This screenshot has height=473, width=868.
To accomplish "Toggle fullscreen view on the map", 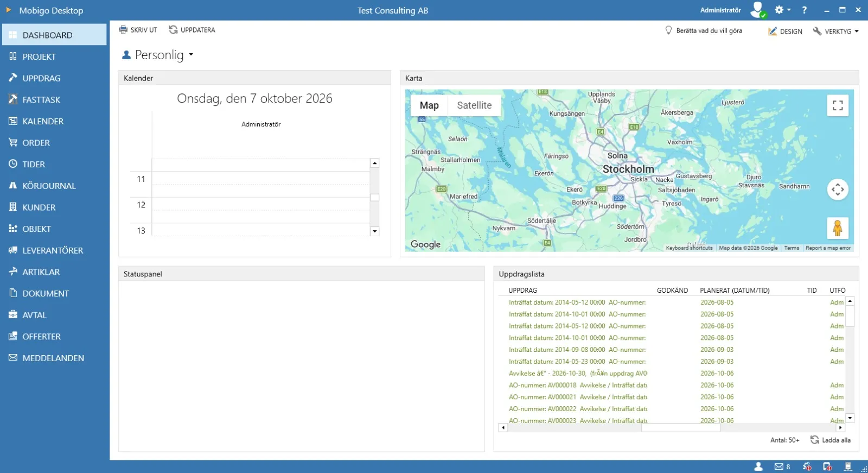I will pos(838,105).
